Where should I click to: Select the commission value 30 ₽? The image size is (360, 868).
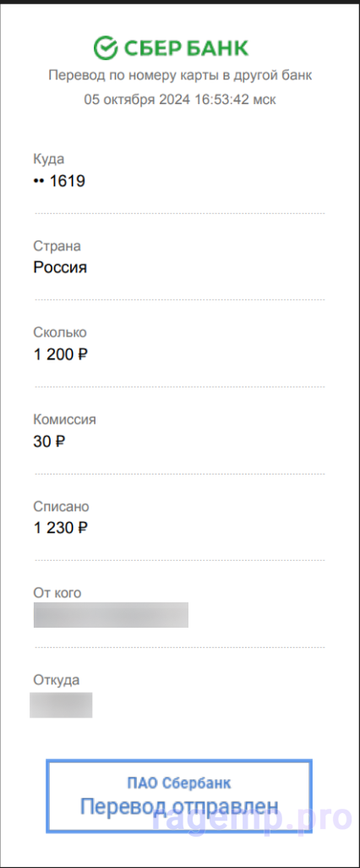[x=49, y=442]
